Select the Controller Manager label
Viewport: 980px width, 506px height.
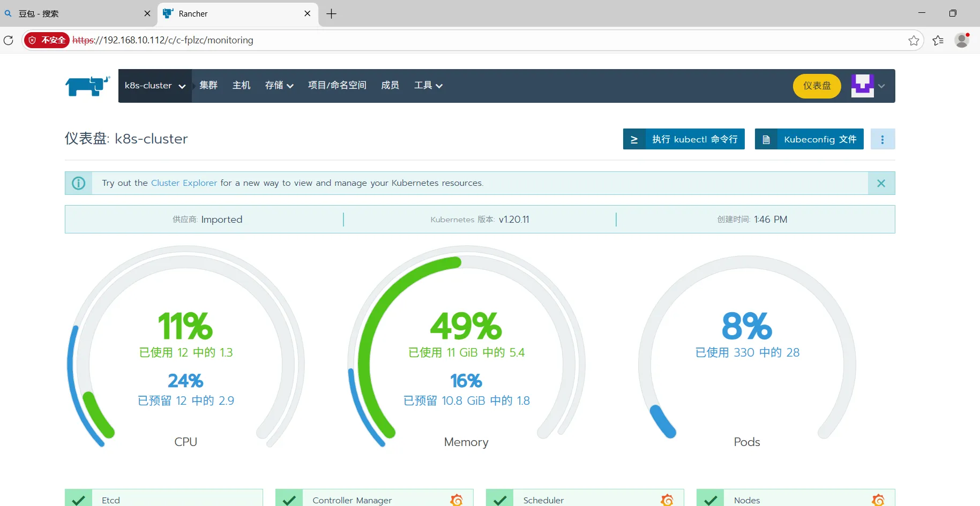tap(352, 500)
